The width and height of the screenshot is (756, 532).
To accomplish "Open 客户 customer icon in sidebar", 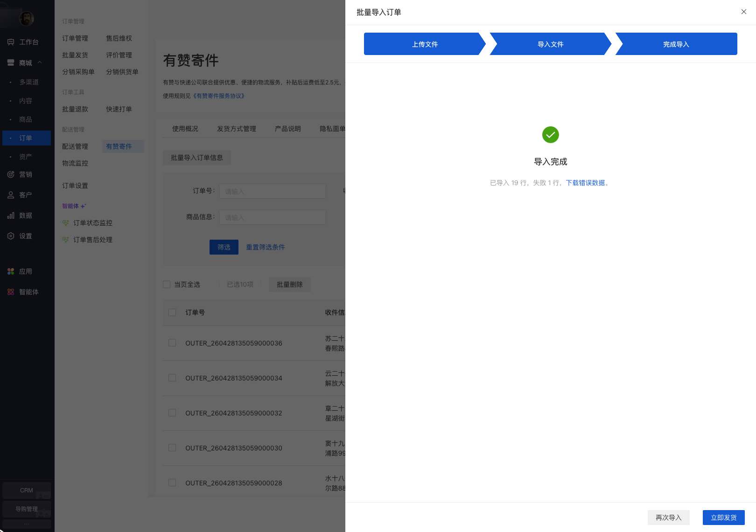I will pos(11,195).
